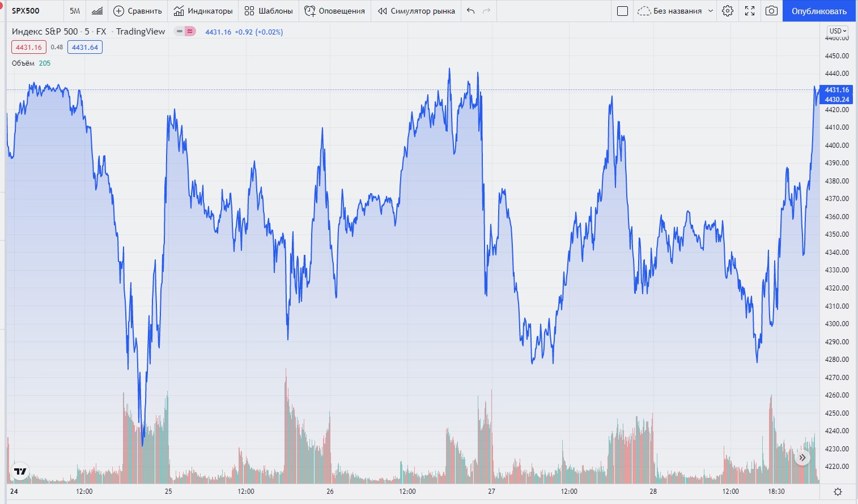Open time axis settings gear at bottom right

click(838, 492)
